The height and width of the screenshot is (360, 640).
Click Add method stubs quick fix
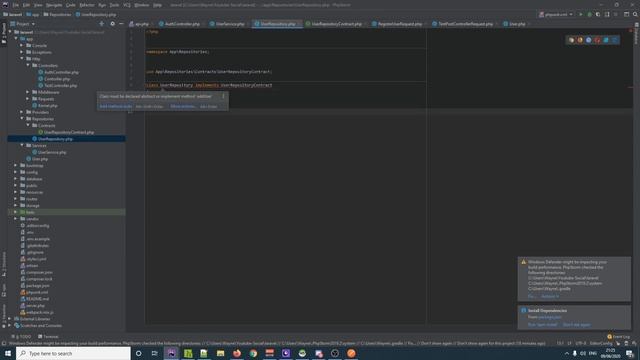click(x=116, y=107)
